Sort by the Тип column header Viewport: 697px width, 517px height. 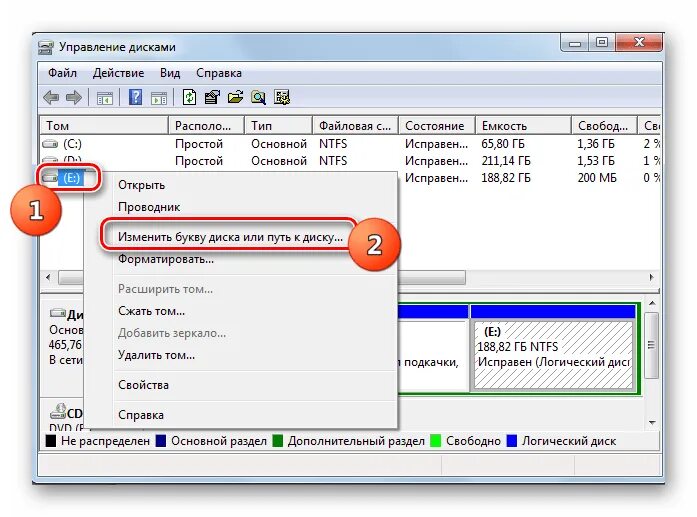278,125
